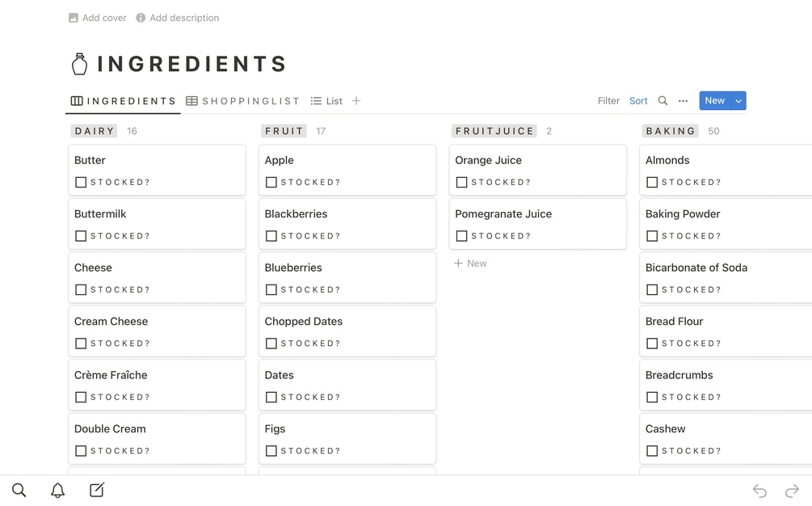Screen dimensions: 812x506
Task: Click Add cover above the title
Action: (98, 18)
